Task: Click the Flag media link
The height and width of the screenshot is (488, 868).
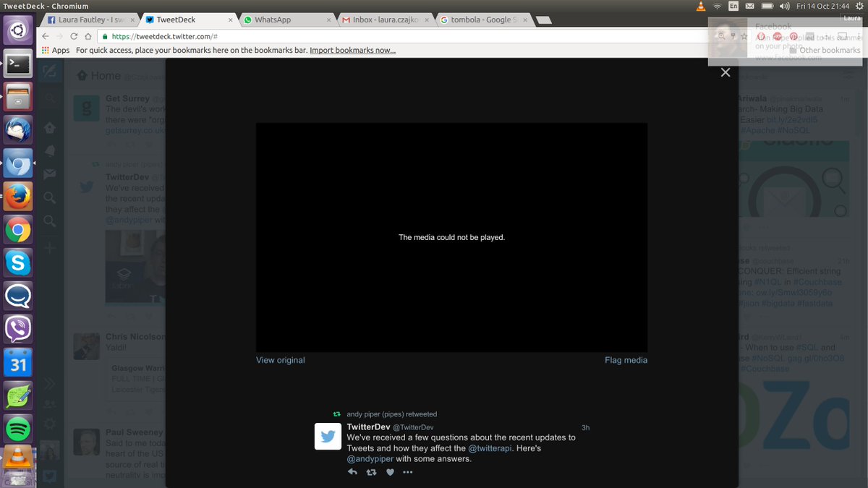Action: click(626, 360)
